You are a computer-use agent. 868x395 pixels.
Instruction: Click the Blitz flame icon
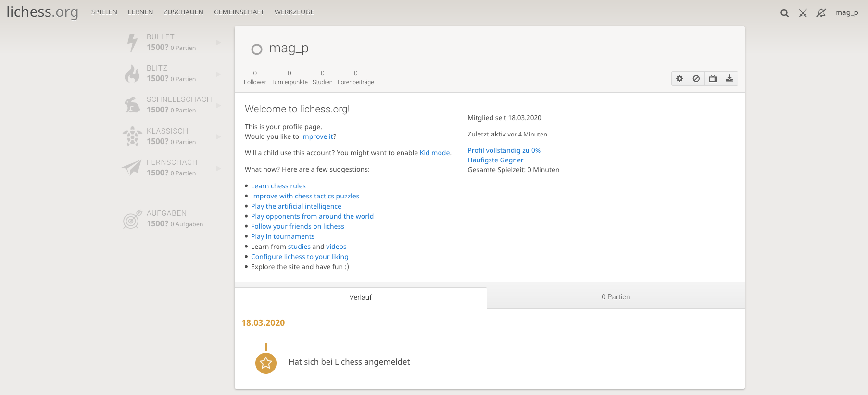(x=132, y=74)
